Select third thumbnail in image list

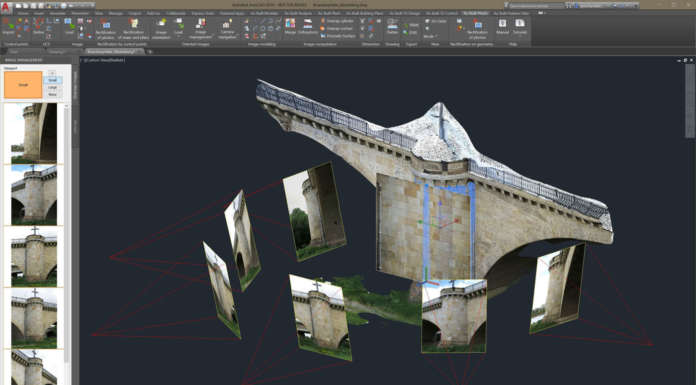point(34,256)
